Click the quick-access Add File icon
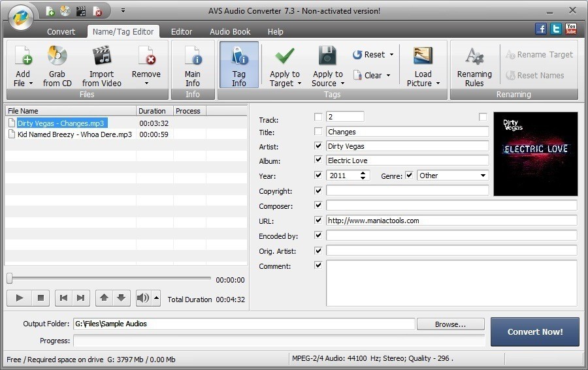The height and width of the screenshot is (370, 588). tap(50, 11)
